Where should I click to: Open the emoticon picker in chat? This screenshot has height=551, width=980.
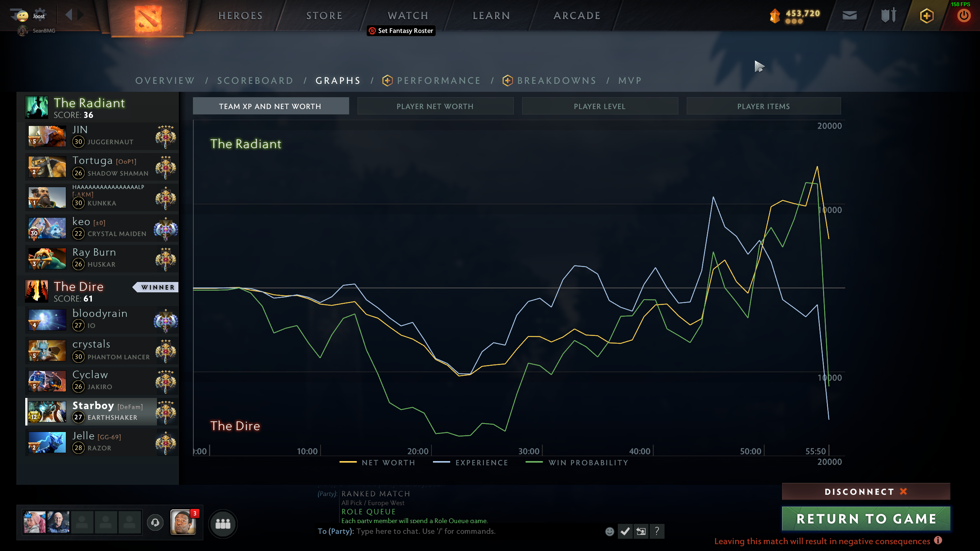pyautogui.click(x=610, y=531)
